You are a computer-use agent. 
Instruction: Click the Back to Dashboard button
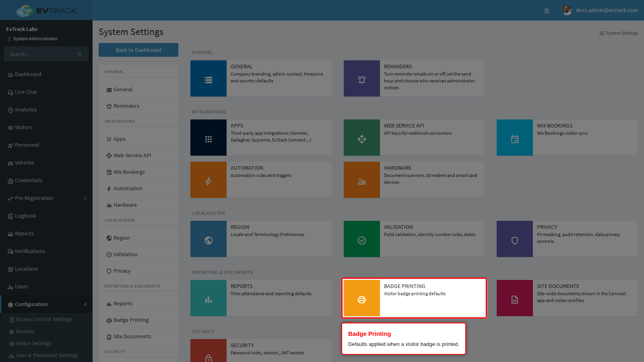pyautogui.click(x=138, y=50)
